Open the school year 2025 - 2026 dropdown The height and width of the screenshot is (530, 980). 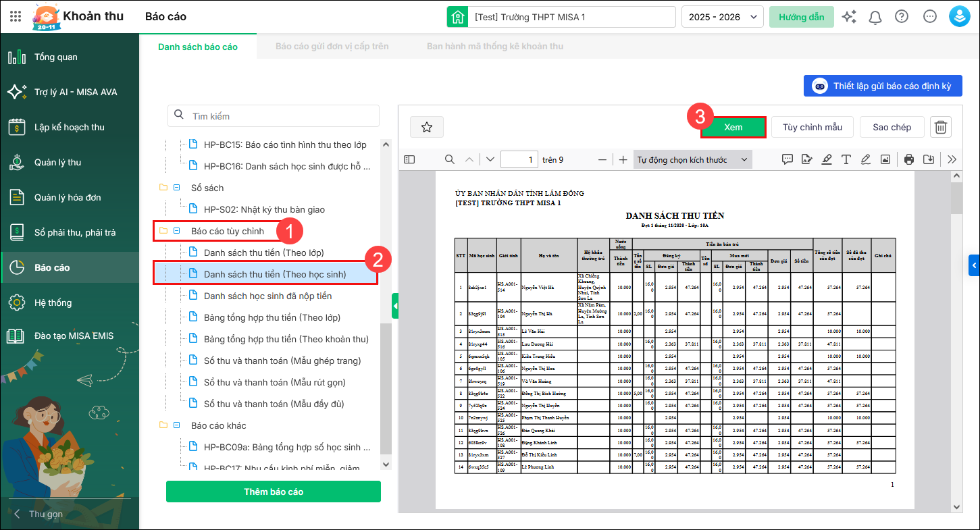point(722,17)
